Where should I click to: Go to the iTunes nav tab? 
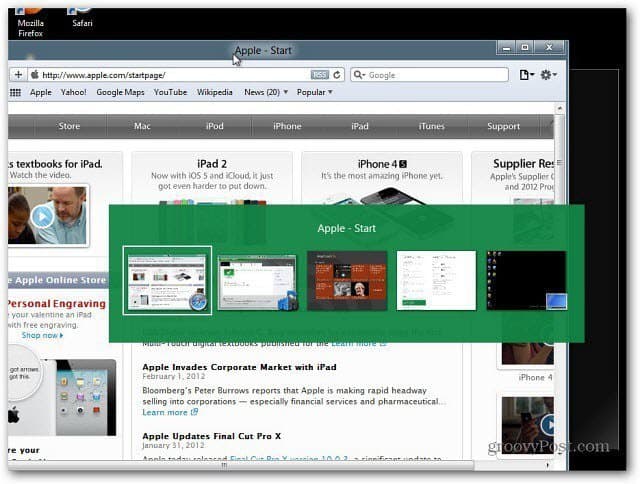[x=431, y=126]
